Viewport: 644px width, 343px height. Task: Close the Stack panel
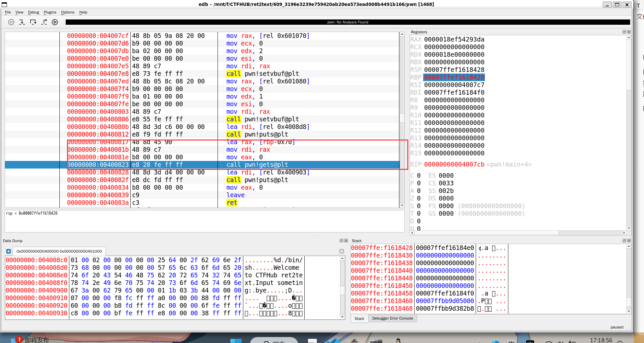click(629, 241)
